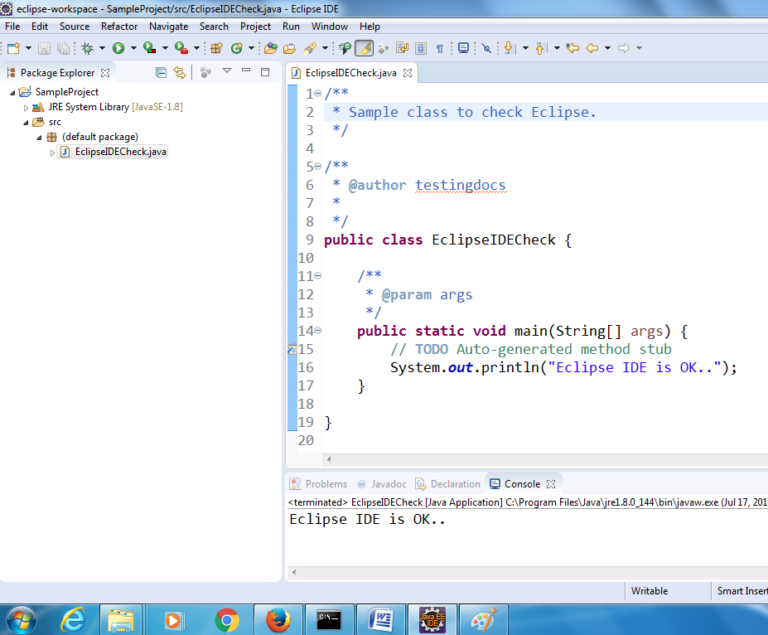768x635 pixels.
Task: Expand the JRE System Library node
Action: point(27,107)
